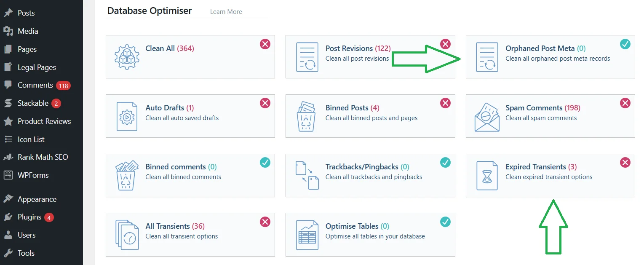644x265 pixels.
Task: Select the Post Revisions card title
Action: point(349,48)
